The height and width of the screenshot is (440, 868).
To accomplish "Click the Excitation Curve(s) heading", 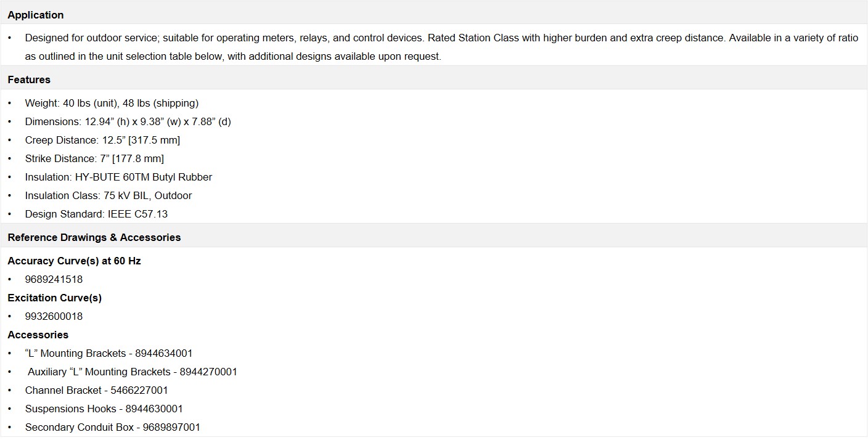I will tap(54, 298).
